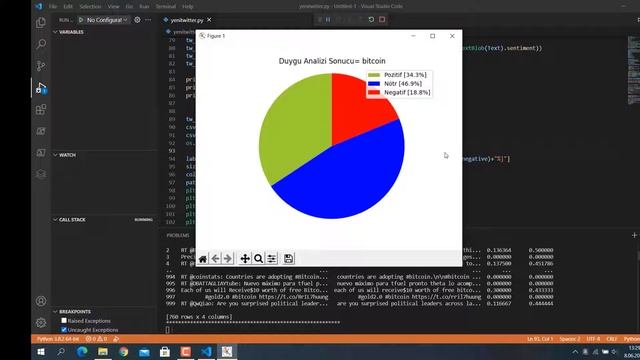
Task: Enable the Raised Exceptions breakpoint checkbox
Action: click(64, 321)
